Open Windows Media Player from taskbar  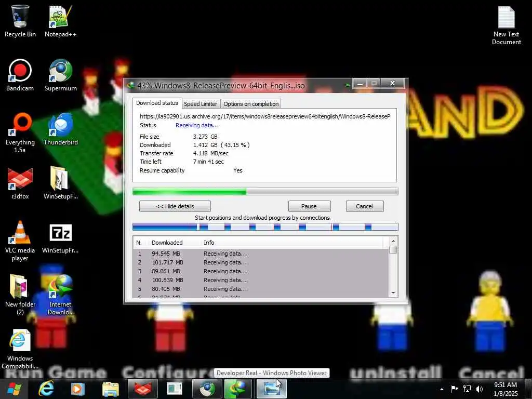78,389
